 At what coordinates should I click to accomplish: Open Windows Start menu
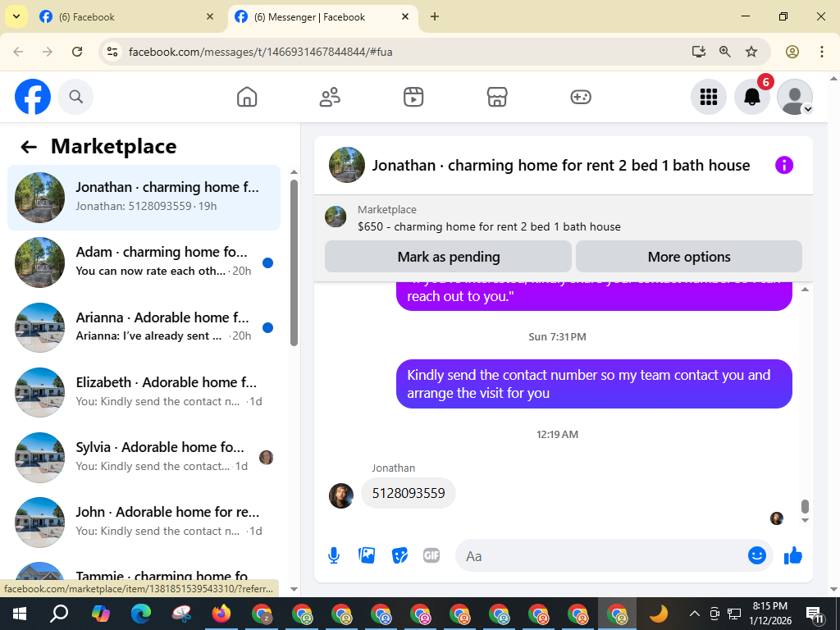(20, 614)
